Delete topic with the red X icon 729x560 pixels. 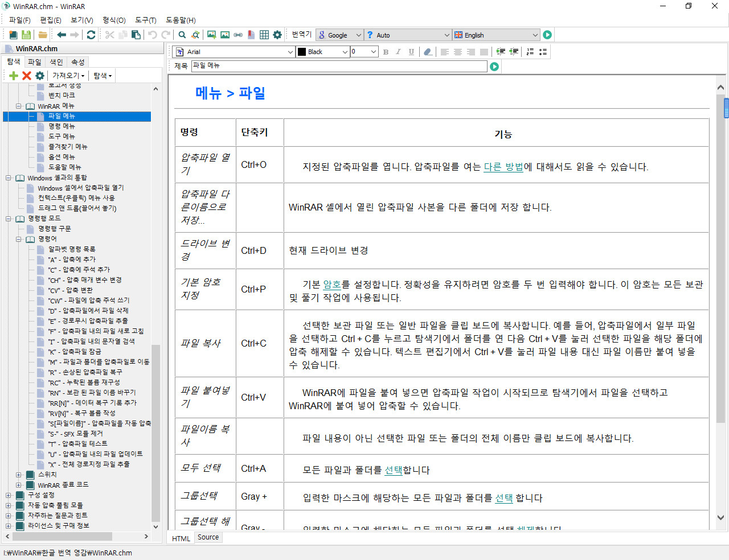[x=27, y=75]
